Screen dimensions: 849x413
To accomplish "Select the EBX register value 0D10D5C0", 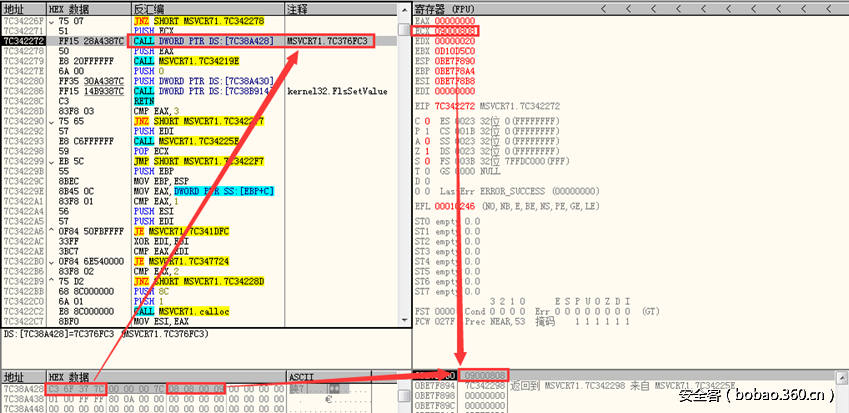I will 456,51.
